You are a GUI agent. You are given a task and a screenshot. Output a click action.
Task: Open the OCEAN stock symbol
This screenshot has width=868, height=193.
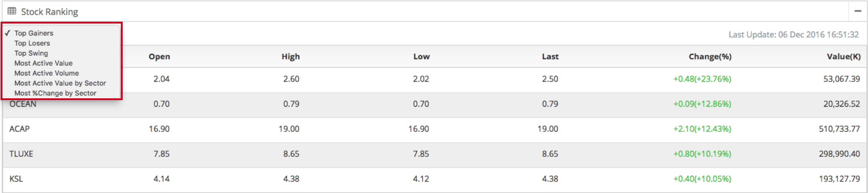[23, 104]
